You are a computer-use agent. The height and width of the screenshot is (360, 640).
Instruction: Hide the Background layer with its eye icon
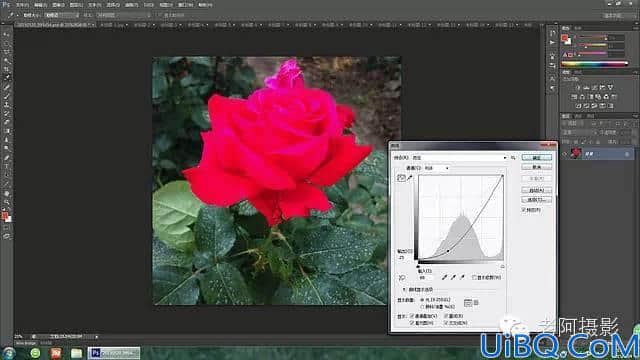[x=565, y=154]
